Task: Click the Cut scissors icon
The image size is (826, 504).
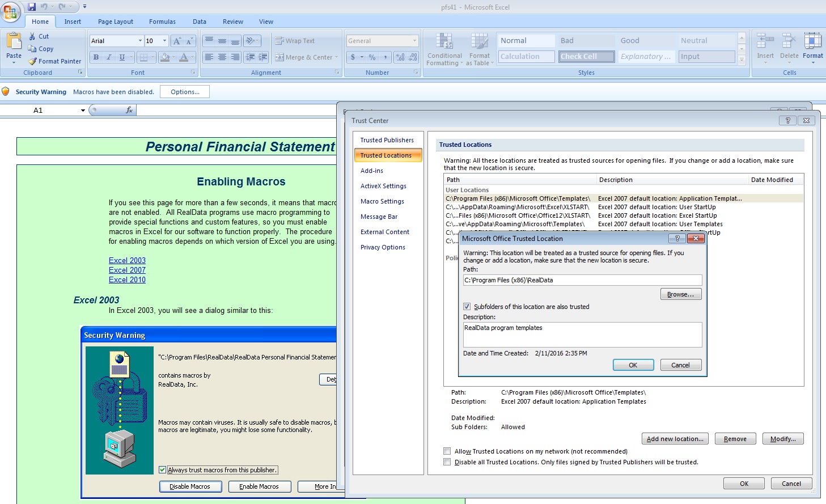Action: click(x=32, y=36)
